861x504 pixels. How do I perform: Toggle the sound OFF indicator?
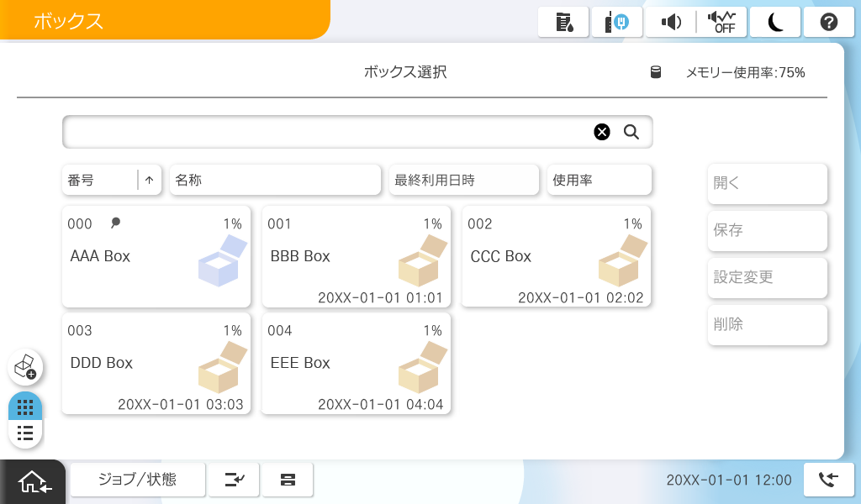tap(721, 23)
